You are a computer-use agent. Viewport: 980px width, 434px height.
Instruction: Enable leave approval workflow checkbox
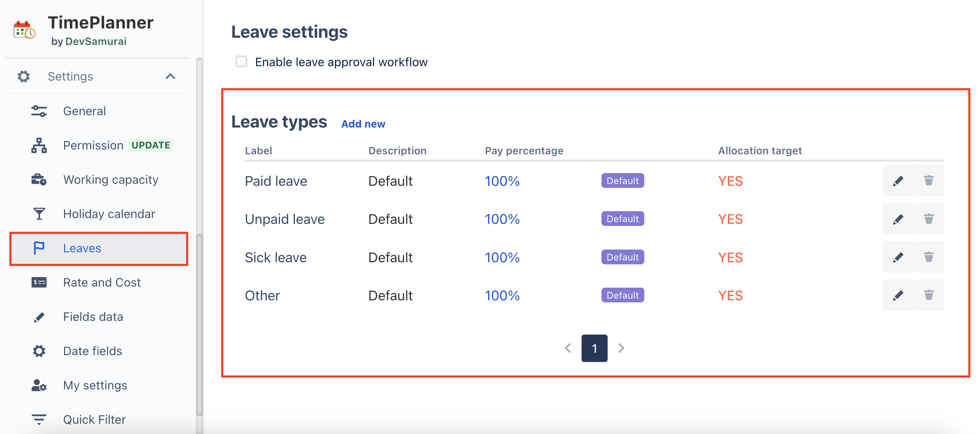click(241, 62)
